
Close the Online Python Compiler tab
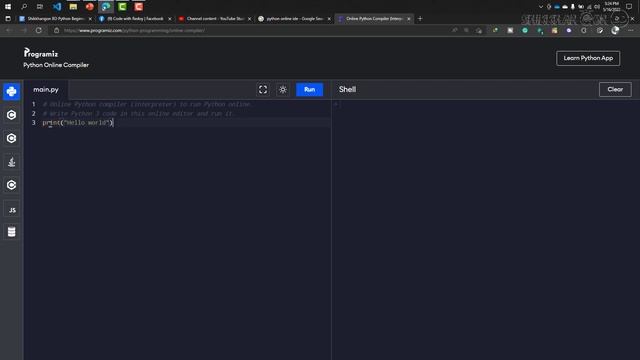[x=409, y=19]
